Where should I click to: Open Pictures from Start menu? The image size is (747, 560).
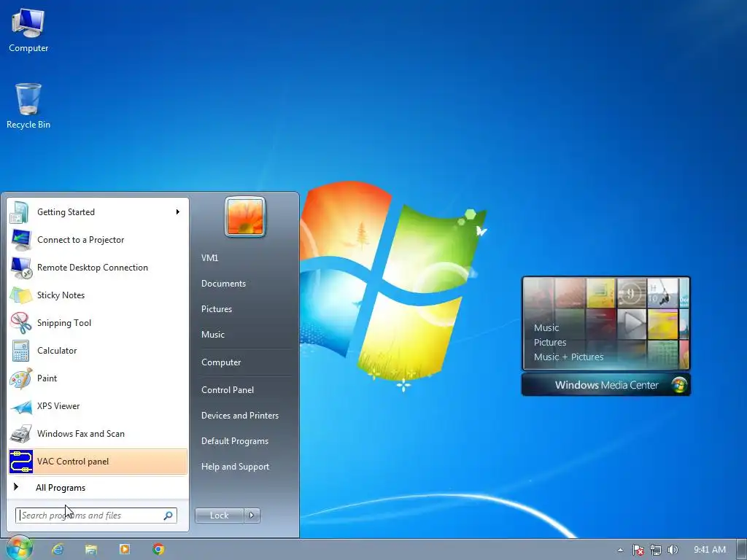pyautogui.click(x=216, y=309)
